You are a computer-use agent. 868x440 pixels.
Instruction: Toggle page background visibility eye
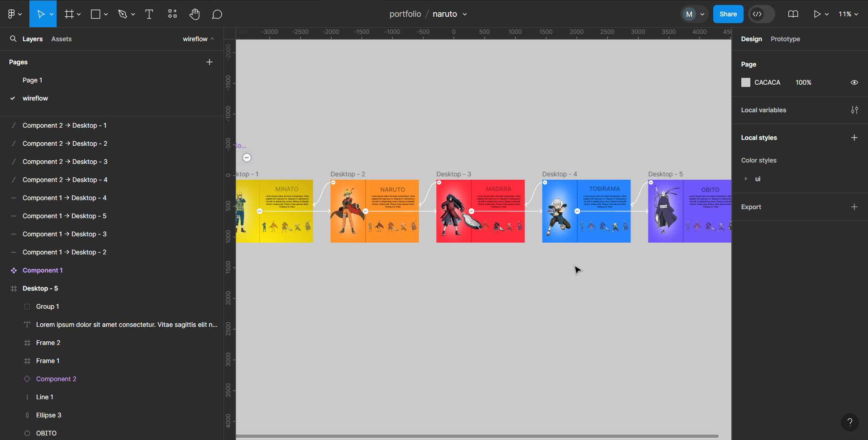pos(854,82)
